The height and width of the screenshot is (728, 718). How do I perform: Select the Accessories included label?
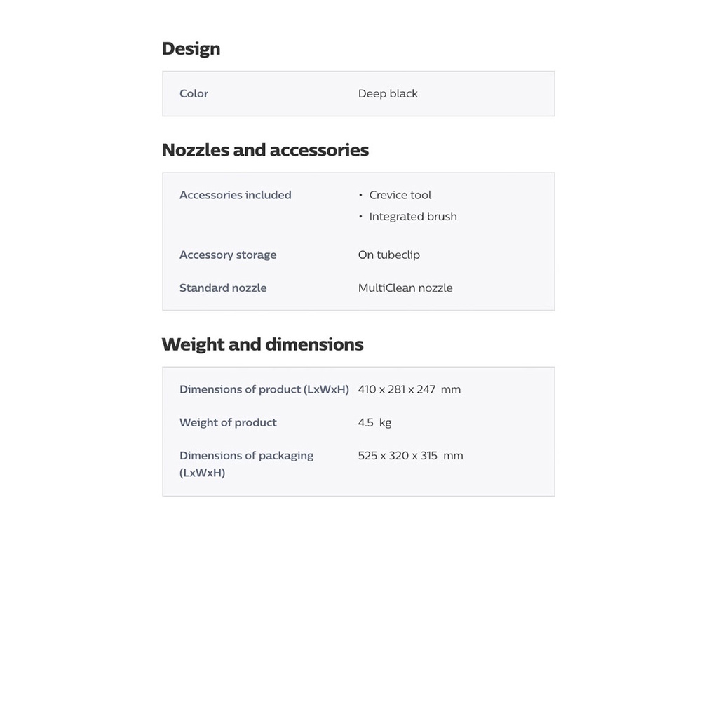[x=235, y=195]
